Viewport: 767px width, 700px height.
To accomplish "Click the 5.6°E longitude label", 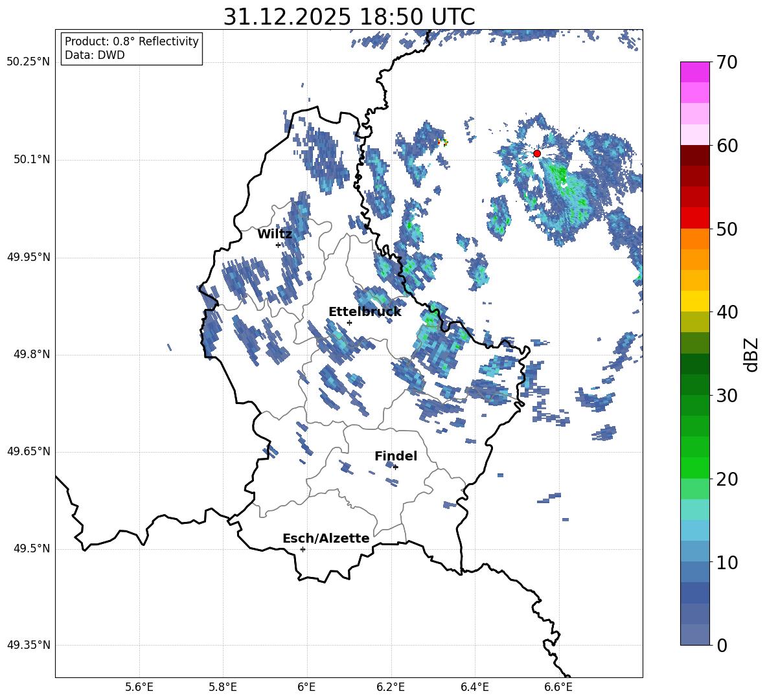I will point(139,687).
